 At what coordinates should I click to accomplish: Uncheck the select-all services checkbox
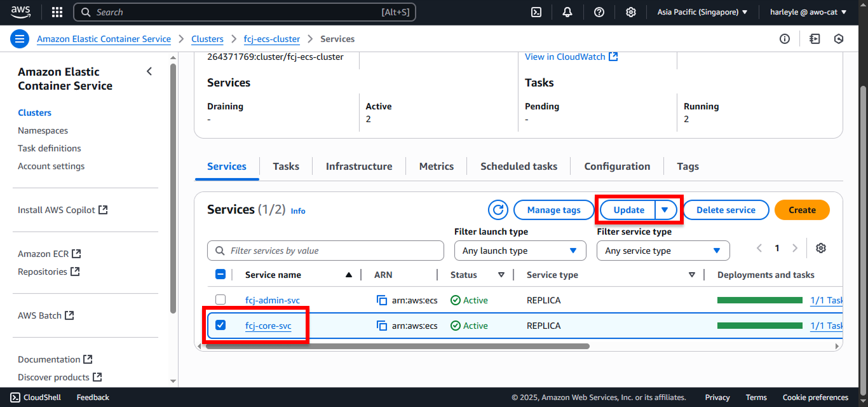220,274
